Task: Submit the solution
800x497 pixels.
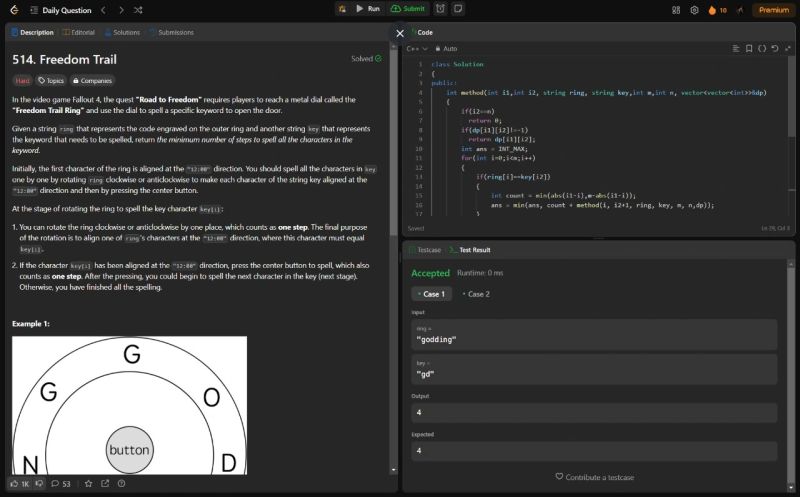Action: [x=407, y=9]
